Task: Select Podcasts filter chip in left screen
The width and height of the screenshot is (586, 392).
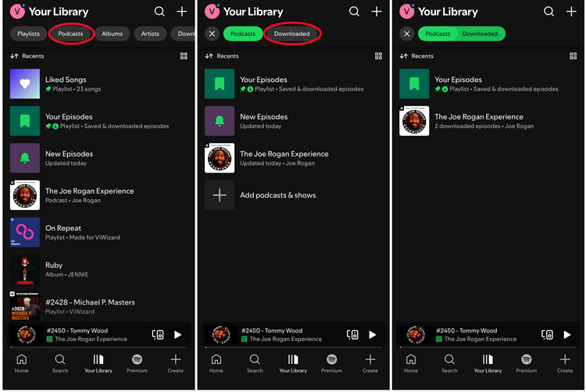Action: click(70, 34)
